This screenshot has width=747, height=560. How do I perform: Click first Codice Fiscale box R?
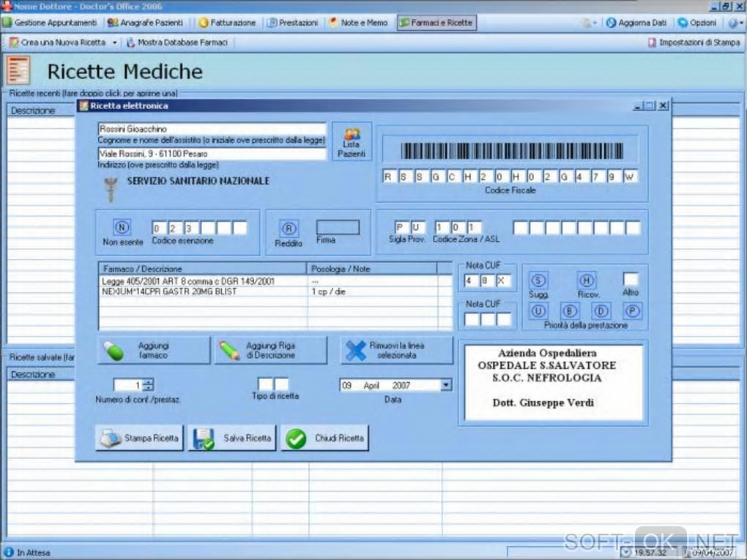389,176
